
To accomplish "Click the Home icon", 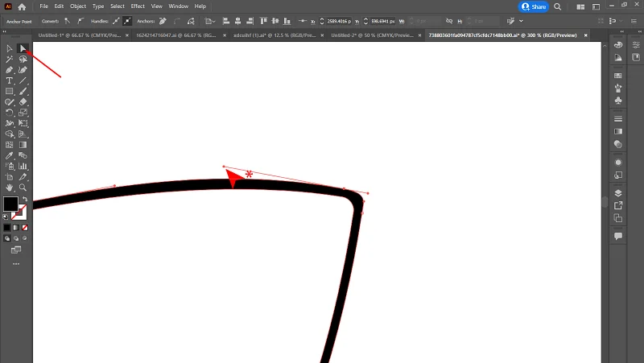I will pos(22,6).
